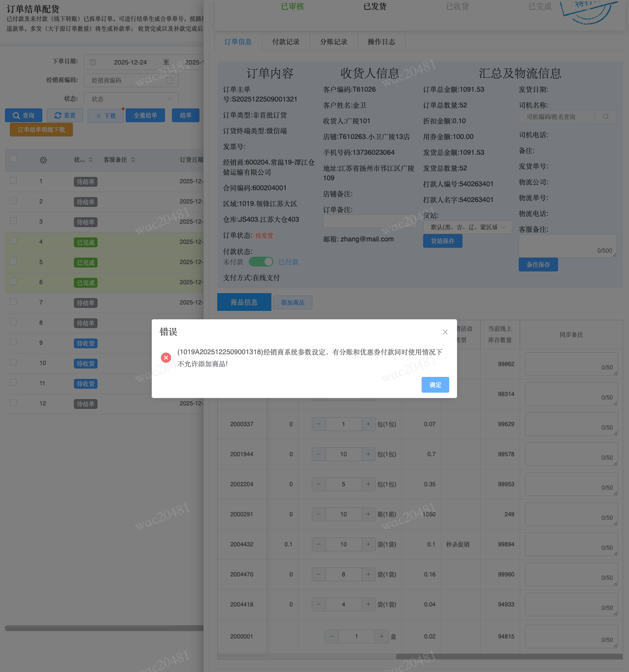Image resolution: width=629 pixels, height=672 pixels.
Task: Click 经销商编码 input field
Action: point(131,80)
